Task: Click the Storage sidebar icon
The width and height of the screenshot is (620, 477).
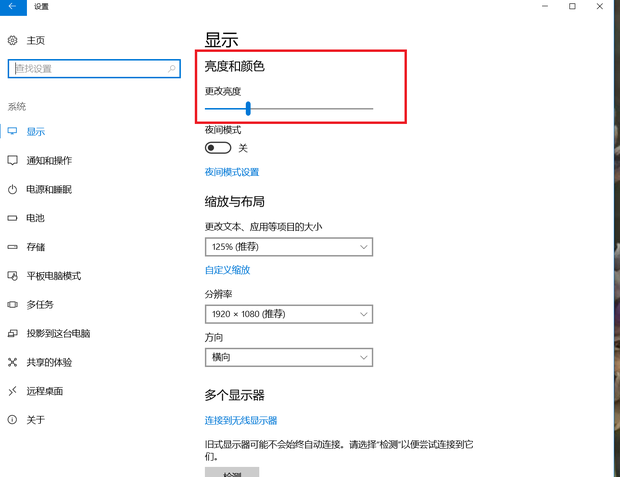Action: tap(13, 247)
